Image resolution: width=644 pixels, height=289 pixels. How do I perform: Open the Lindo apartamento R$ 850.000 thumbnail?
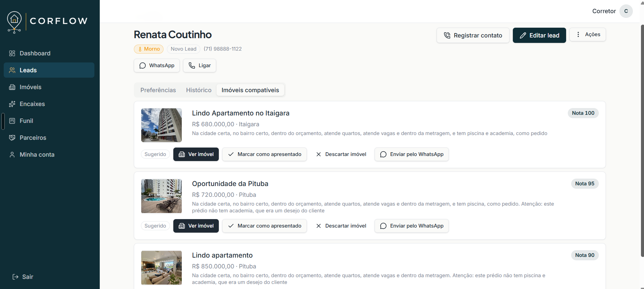point(162,268)
